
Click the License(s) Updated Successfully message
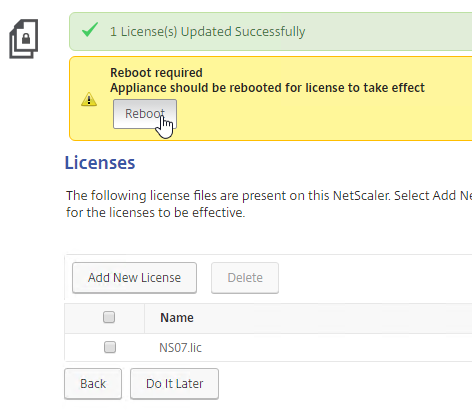click(x=208, y=32)
